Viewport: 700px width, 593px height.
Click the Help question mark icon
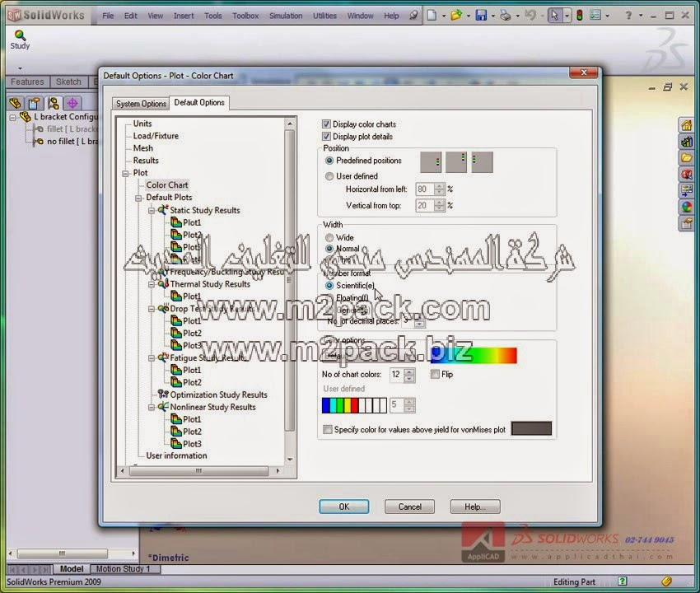[x=628, y=16]
